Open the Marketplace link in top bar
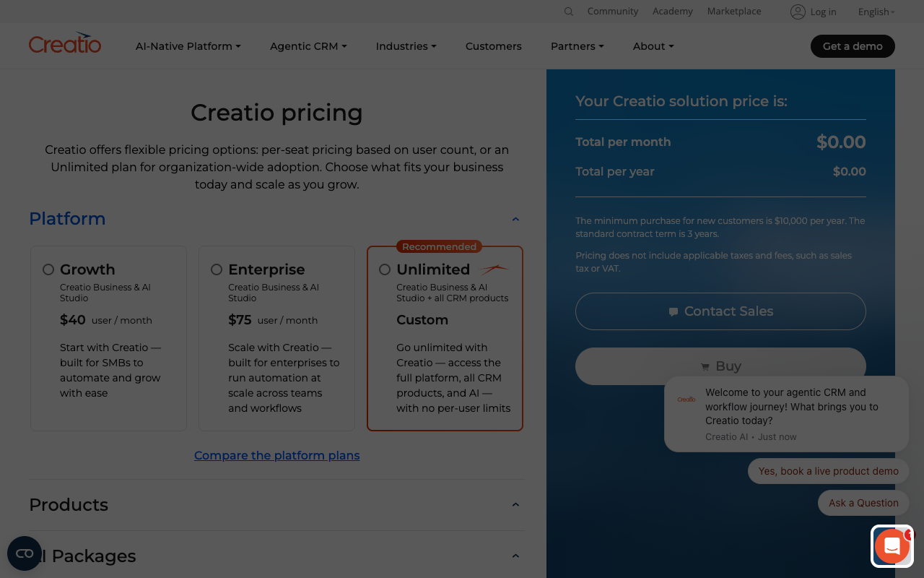The image size is (924, 578). click(x=734, y=12)
